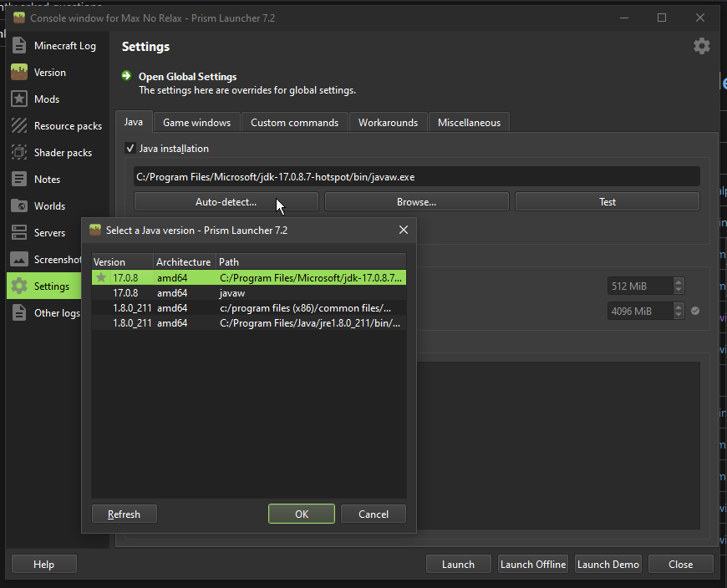727x588 pixels.
Task: Increase the 512 MiB value with up arrow
Action: [679, 281]
